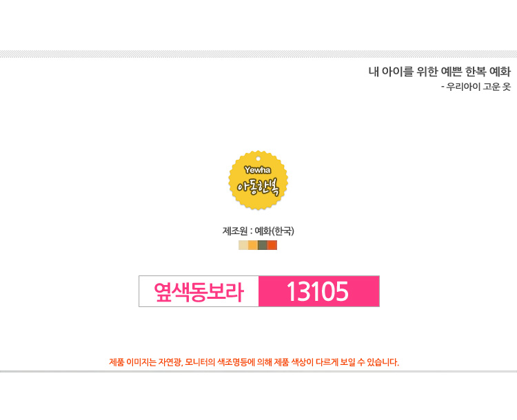Viewport: 517px width, 420px height.
Task: Click the hatched gray divider bar
Action: (258, 54)
